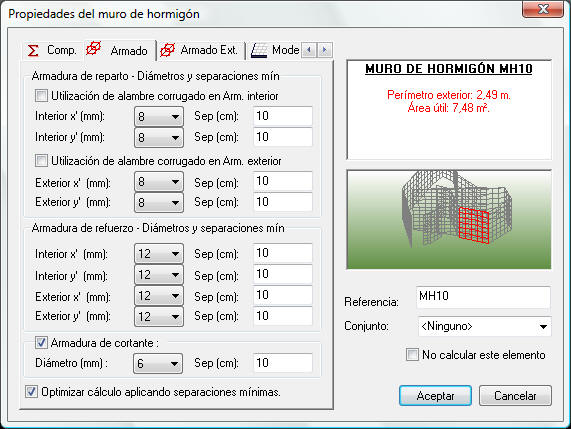
Task: Toggle Armadura de cortante checkbox
Action: pyautogui.click(x=41, y=343)
